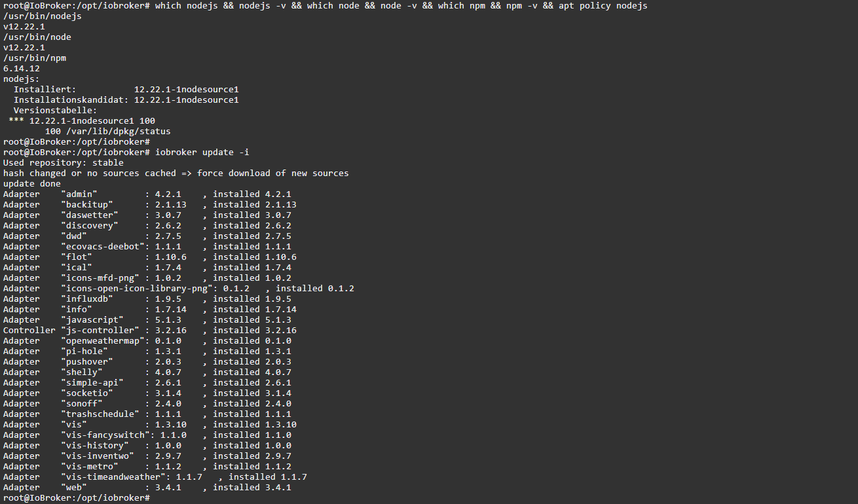The image size is (858, 504).
Task: Click the "web" adapter name
Action: coord(73,488)
